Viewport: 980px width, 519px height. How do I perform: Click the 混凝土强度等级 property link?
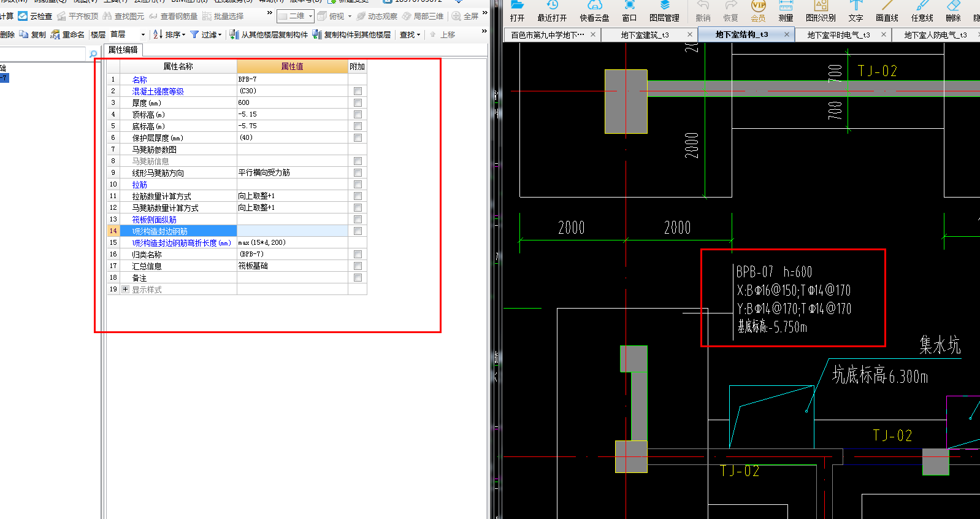coord(158,91)
